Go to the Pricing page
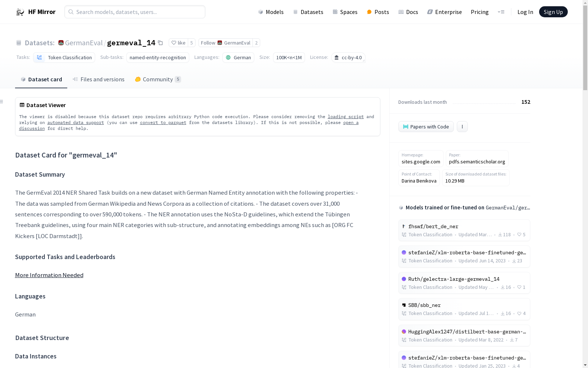 pos(480,12)
